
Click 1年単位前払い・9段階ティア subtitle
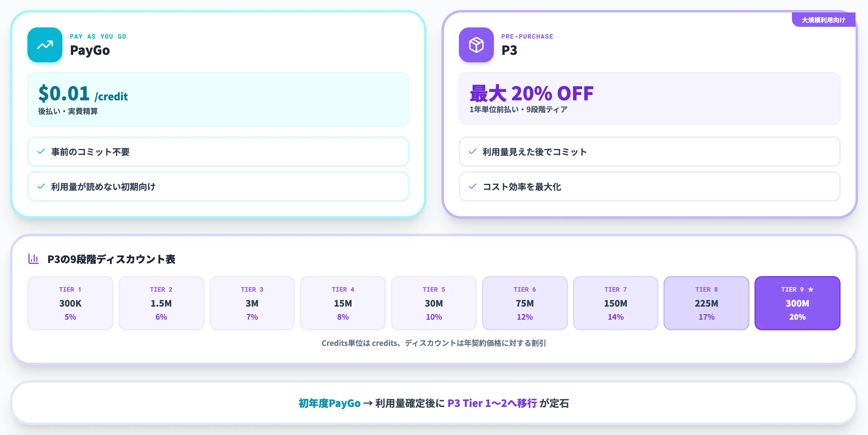(518, 109)
